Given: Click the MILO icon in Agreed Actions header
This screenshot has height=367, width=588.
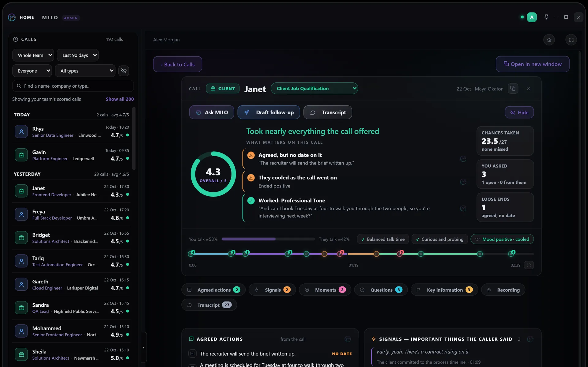Looking at the screenshot, I should pos(348,339).
